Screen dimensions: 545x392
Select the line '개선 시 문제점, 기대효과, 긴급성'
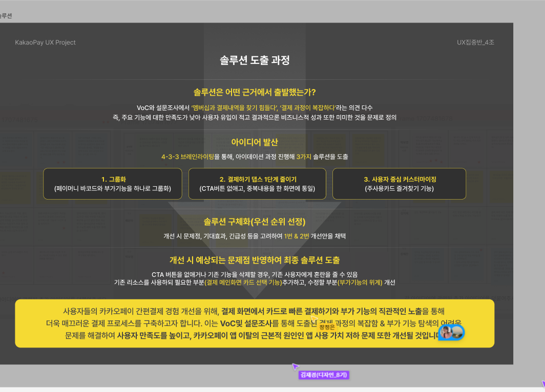pyautogui.click(x=255, y=236)
